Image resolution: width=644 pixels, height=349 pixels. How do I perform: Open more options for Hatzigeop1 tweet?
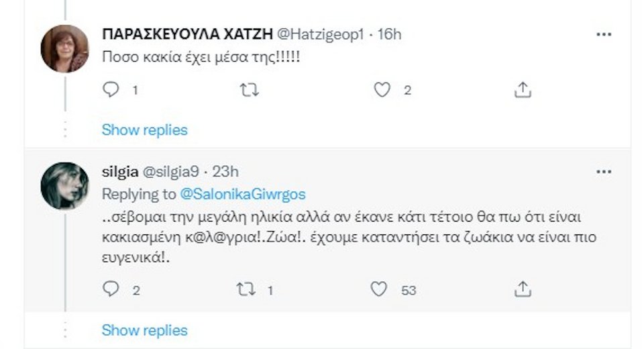pyautogui.click(x=603, y=34)
